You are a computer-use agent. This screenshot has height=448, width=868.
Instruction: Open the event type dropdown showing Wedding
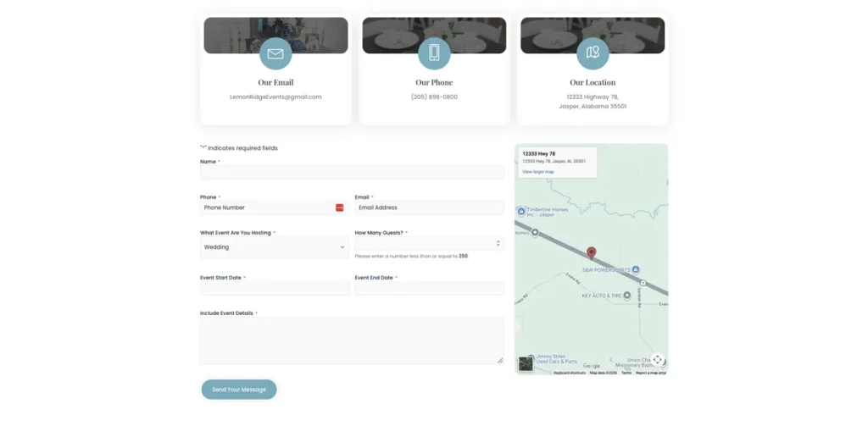tap(274, 247)
